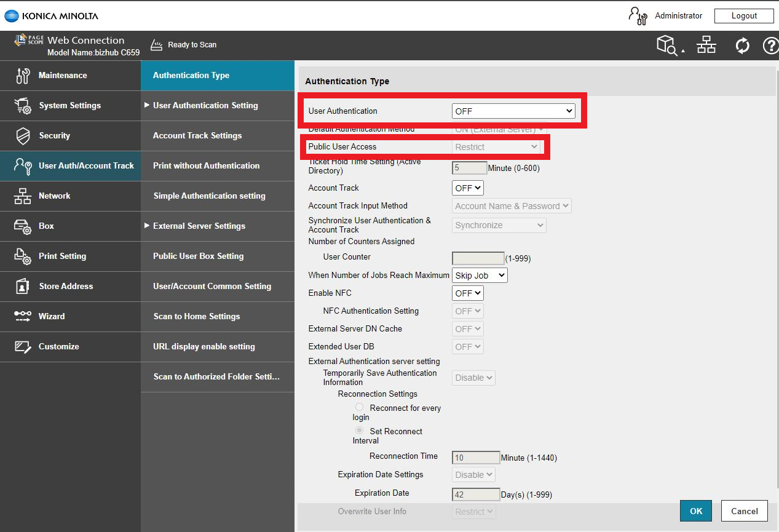779x532 pixels.
Task: Click the Network sidebar icon
Action: [55, 196]
